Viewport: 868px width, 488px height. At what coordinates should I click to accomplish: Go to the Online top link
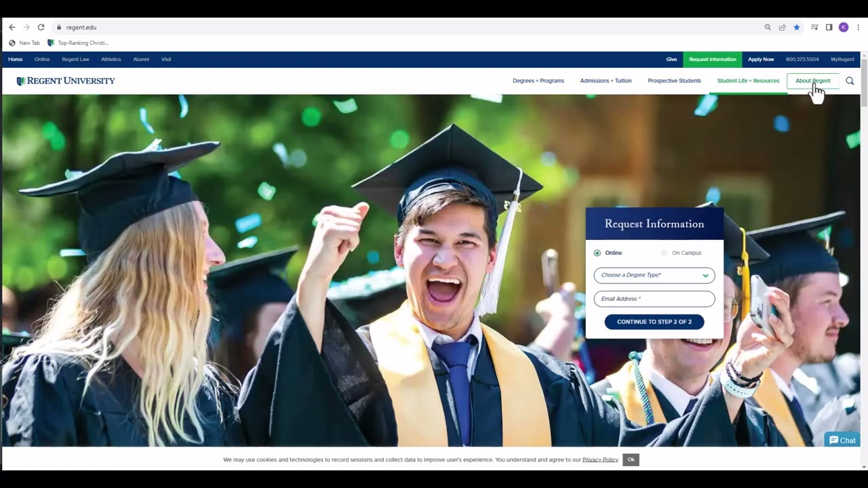(x=42, y=59)
